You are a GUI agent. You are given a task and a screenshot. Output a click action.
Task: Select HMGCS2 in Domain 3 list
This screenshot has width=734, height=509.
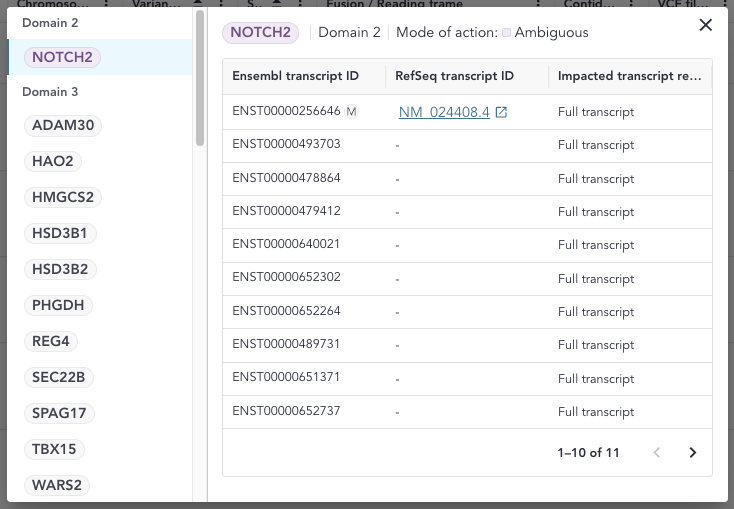[x=62, y=198]
